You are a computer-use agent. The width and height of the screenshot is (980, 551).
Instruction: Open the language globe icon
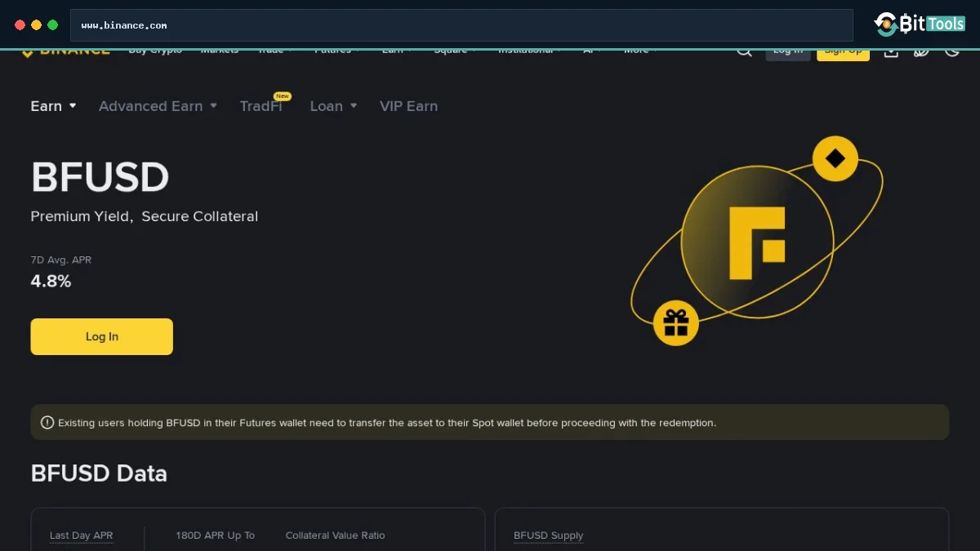point(921,52)
